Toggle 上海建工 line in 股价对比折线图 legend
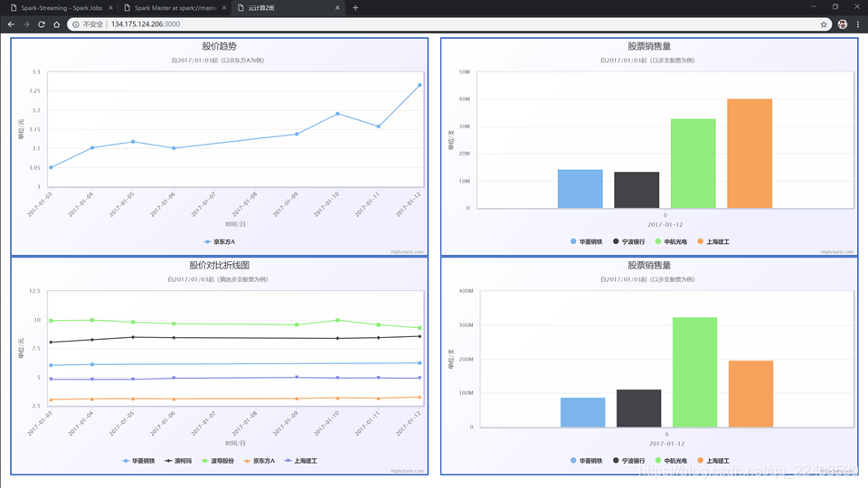Viewport: 868px width, 488px height. [300, 461]
